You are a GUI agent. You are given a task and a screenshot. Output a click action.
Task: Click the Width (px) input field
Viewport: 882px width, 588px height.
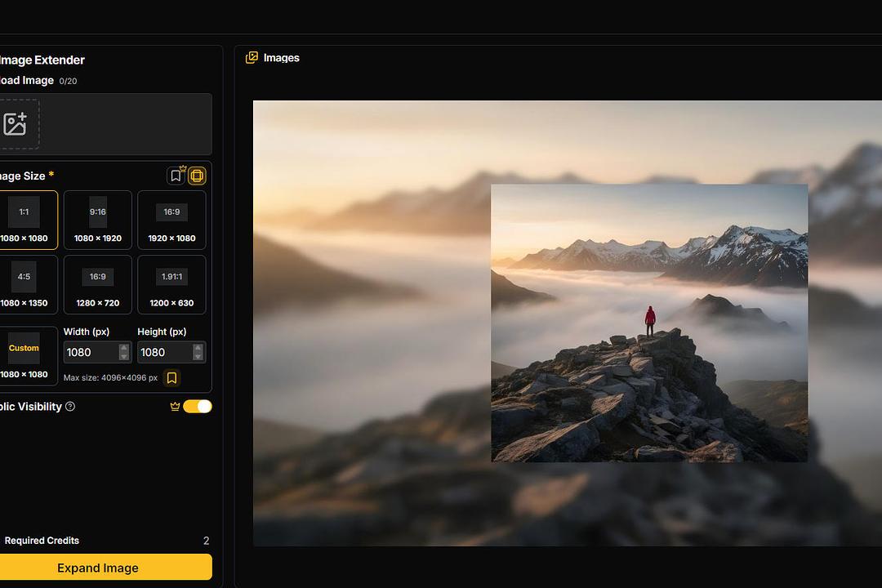(90, 352)
